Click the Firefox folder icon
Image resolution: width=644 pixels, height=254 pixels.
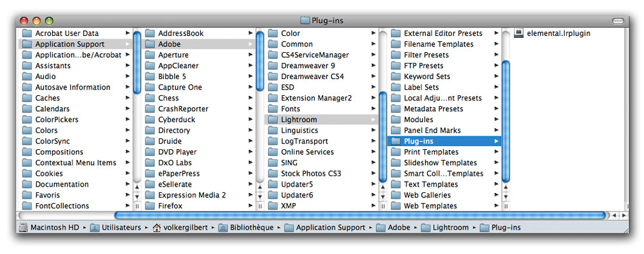tap(149, 206)
